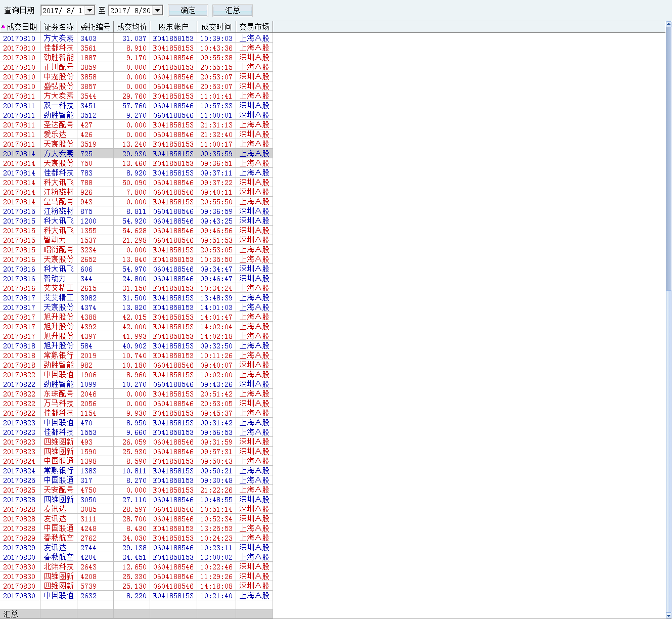This screenshot has width=672, height=619.
Task: Select 四维图新 row with order 493
Action: pos(137,442)
